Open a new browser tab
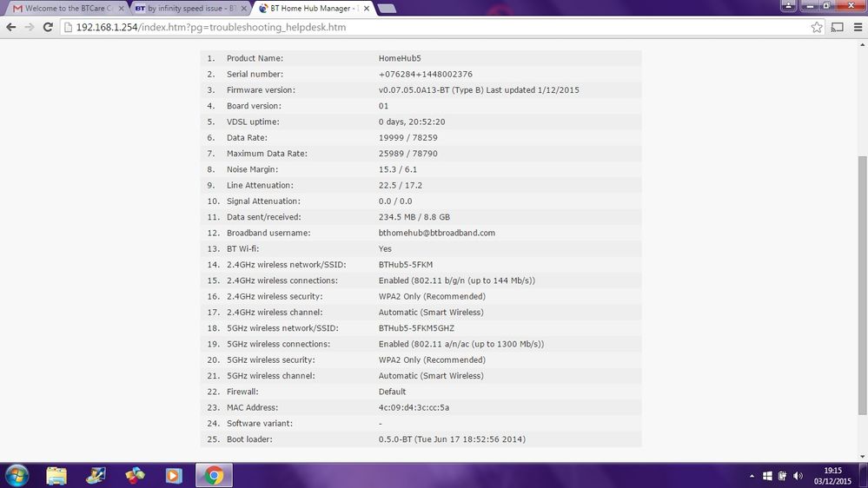 (387, 9)
